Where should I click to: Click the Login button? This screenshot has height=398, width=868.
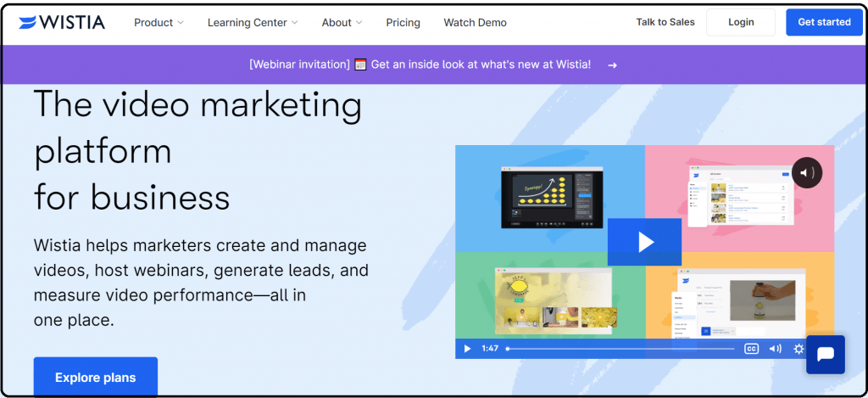pos(741,22)
